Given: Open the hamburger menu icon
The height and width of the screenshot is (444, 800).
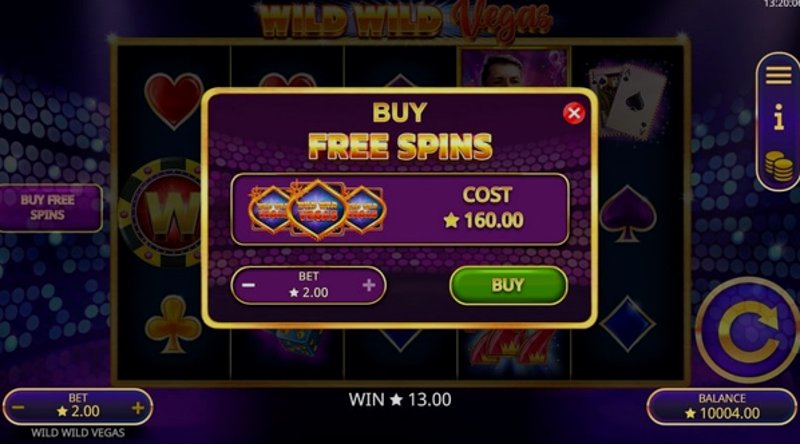Looking at the screenshot, I should [778, 76].
